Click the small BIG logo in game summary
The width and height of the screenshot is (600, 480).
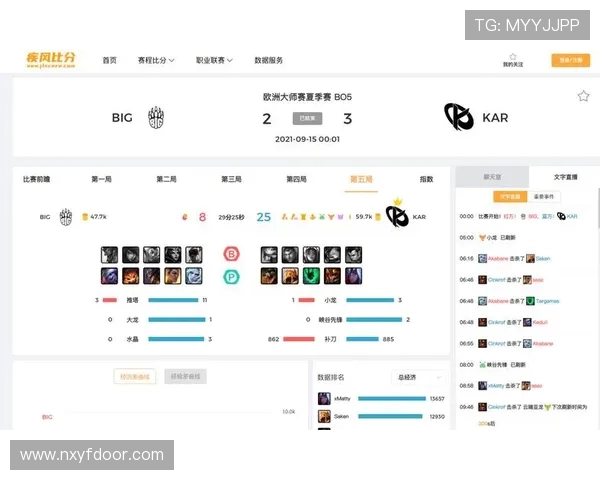pyautogui.click(x=66, y=217)
